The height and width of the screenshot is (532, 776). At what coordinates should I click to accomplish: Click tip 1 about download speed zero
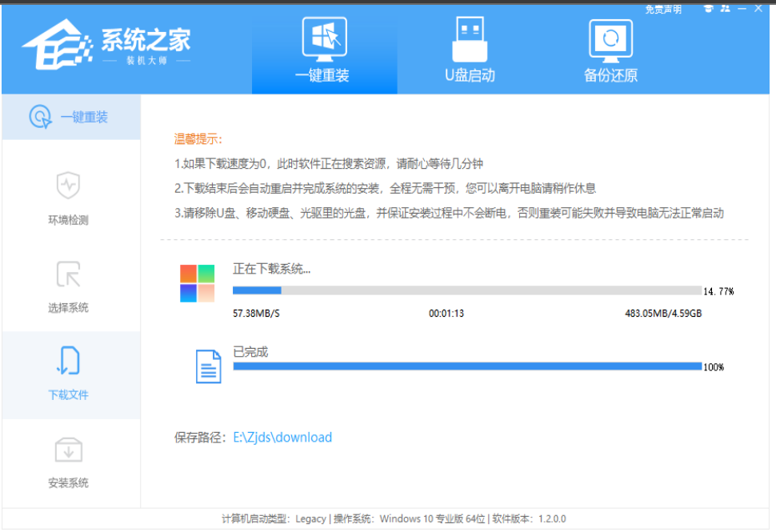click(x=329, y=164)
